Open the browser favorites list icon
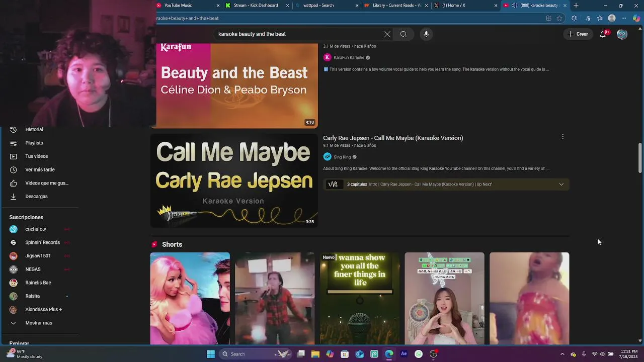Viewport: 644px width, 362px height. pyautogui.click(x=600, y=18)
